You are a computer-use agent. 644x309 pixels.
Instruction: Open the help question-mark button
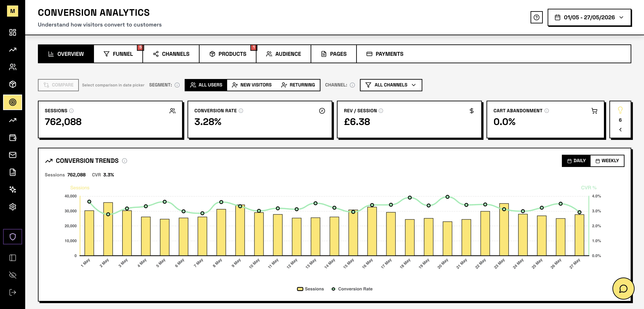point(536,17)
